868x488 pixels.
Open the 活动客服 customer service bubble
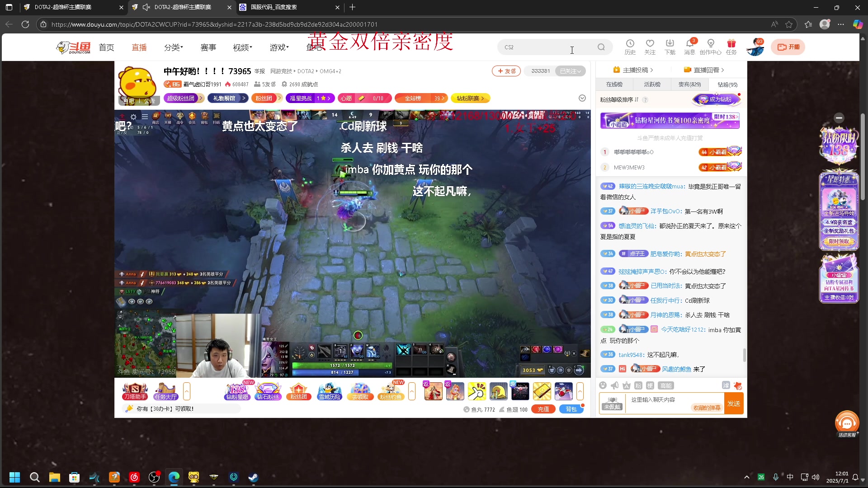tap(847, 424)
